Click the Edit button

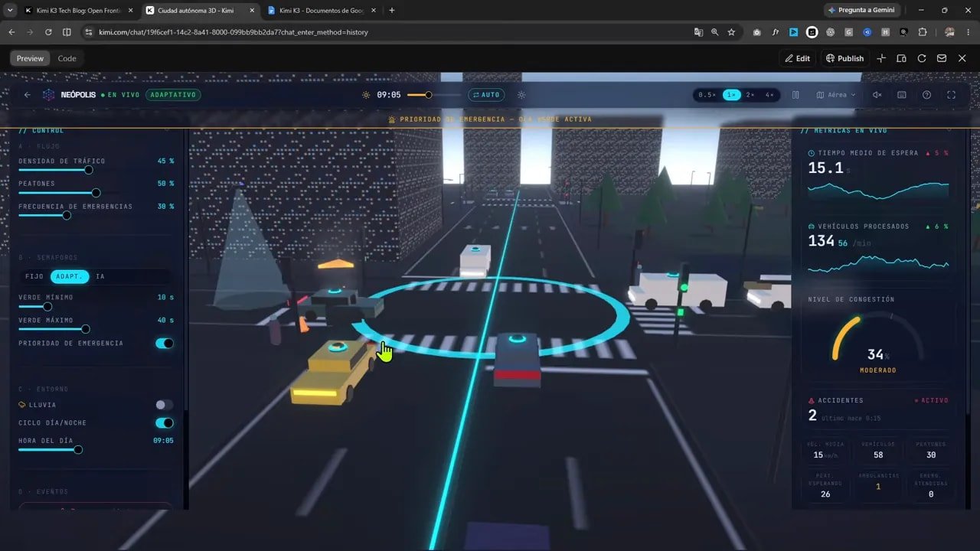click(x=797, y=58)
